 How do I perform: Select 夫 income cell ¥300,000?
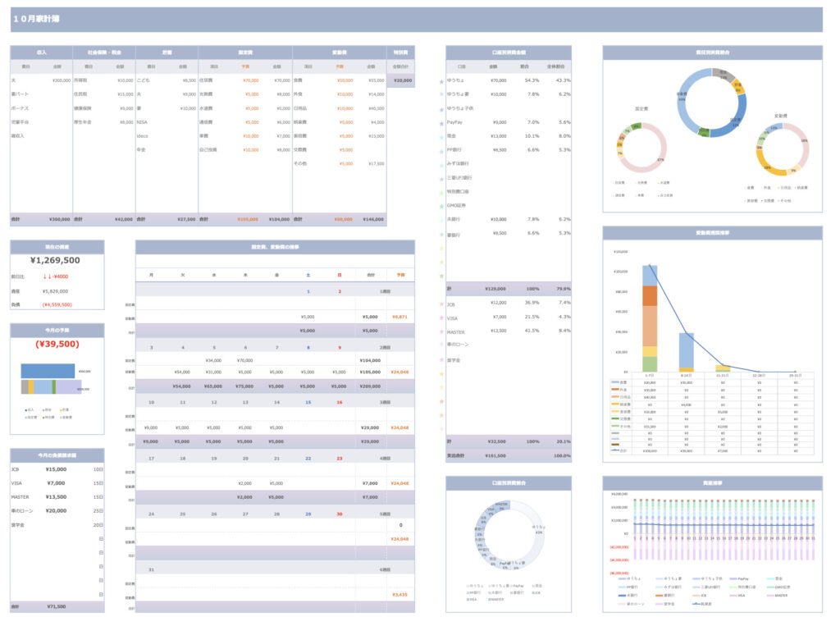click(x=61, y=80)
